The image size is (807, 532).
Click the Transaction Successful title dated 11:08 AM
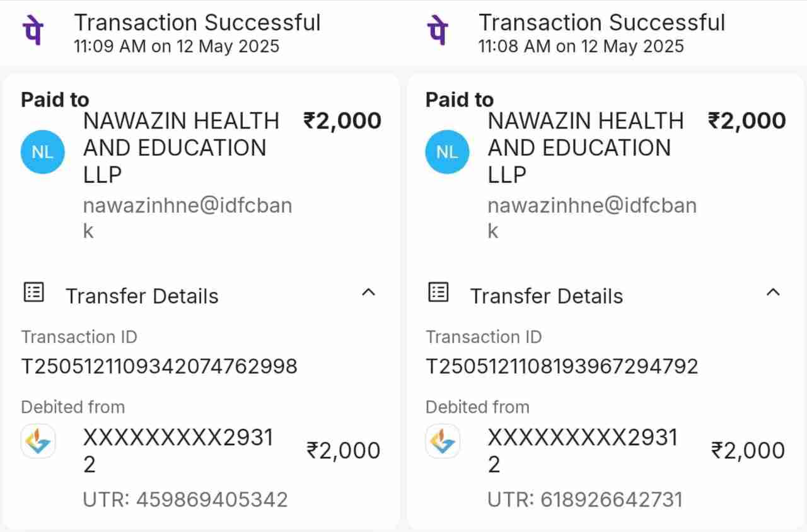pyautogui.click(x=601, y=23)
